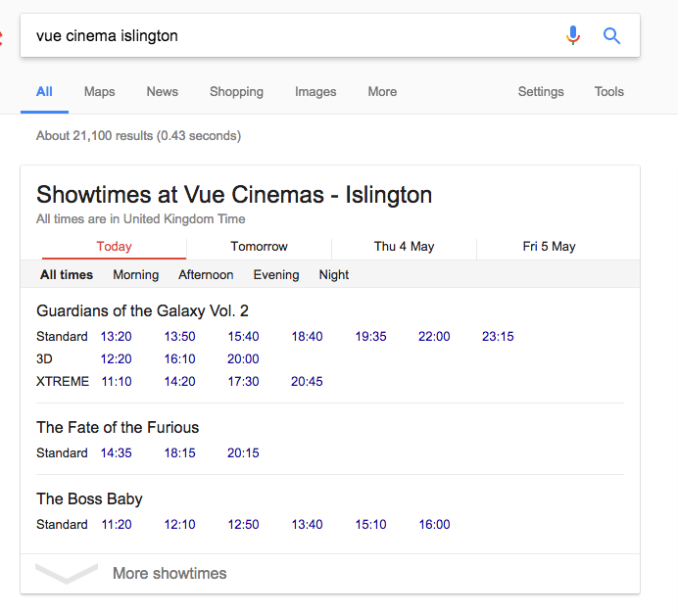Viewport: 678px width, 616px height.
Task: Filter showtimes by Night
Action: coord(334,275)
